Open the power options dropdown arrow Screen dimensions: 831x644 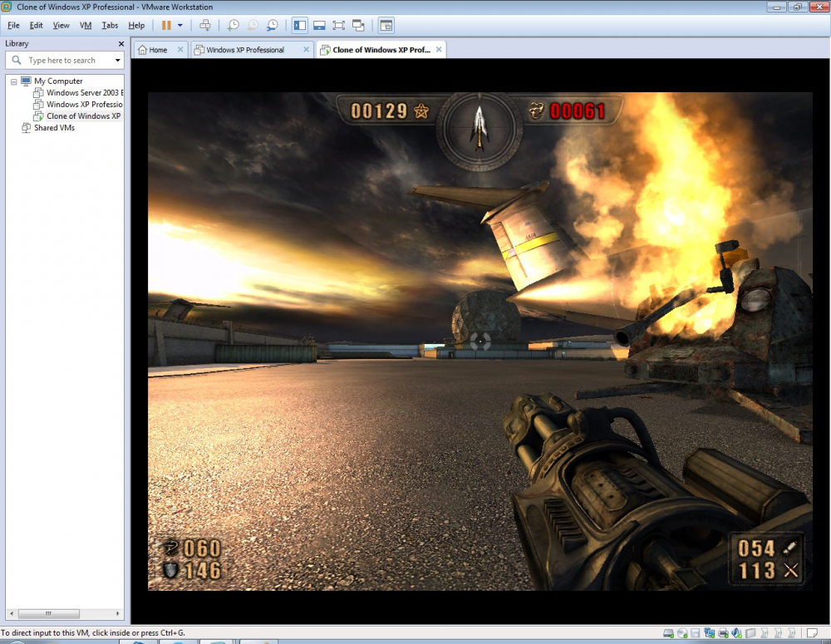[180, 25]
